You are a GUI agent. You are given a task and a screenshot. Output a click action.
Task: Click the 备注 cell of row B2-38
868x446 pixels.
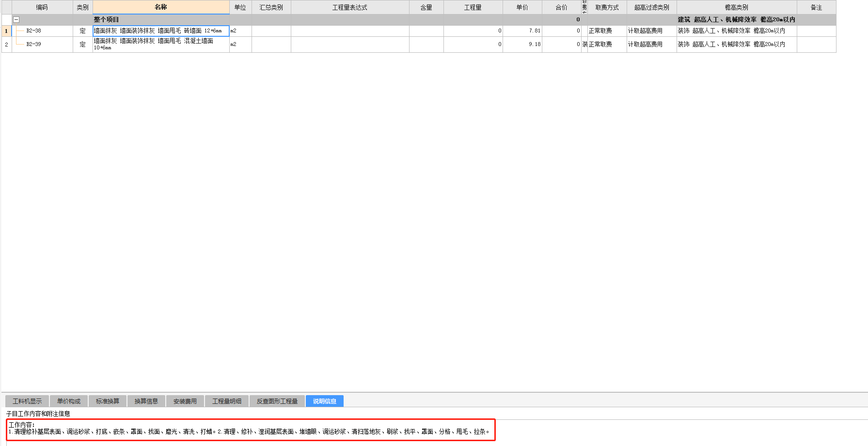pos(817,31)
